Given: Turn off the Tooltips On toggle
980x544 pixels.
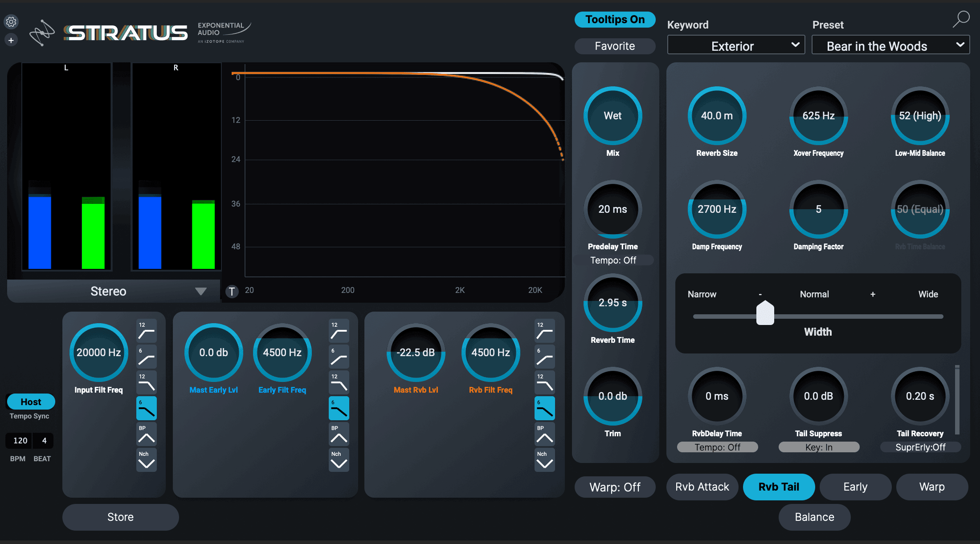Looking at the screenshot, I should click(615, 20).
